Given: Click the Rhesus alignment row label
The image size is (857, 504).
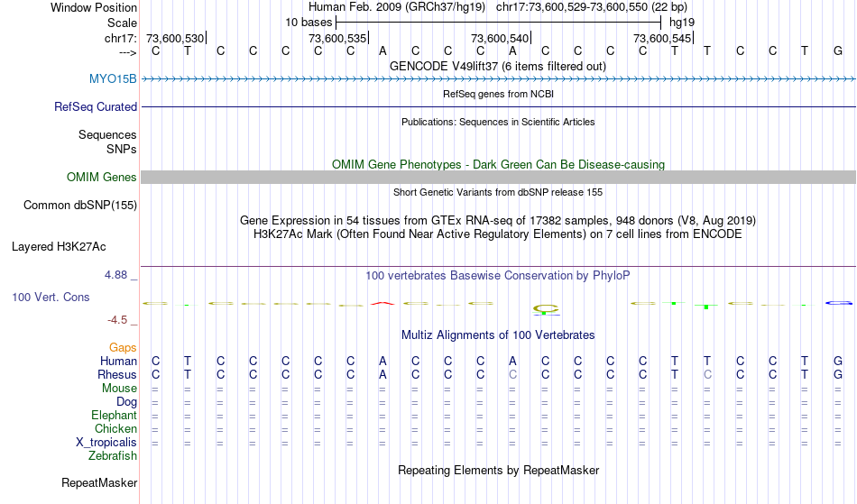Looking at the screenshot, I should pos(117,374).
